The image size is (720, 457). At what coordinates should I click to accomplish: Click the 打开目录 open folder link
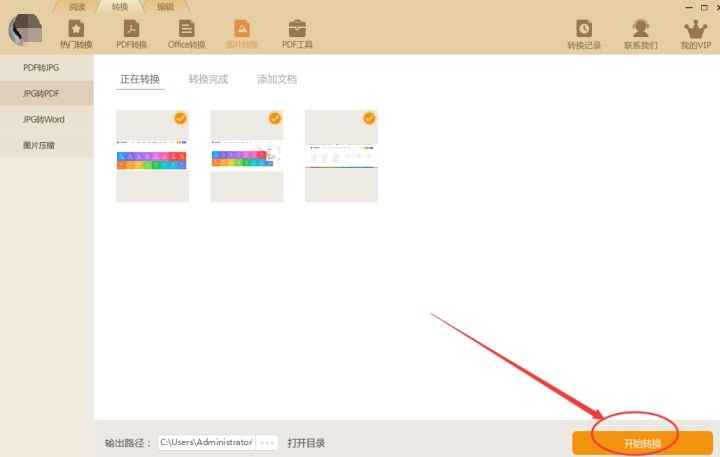(306, 443)
